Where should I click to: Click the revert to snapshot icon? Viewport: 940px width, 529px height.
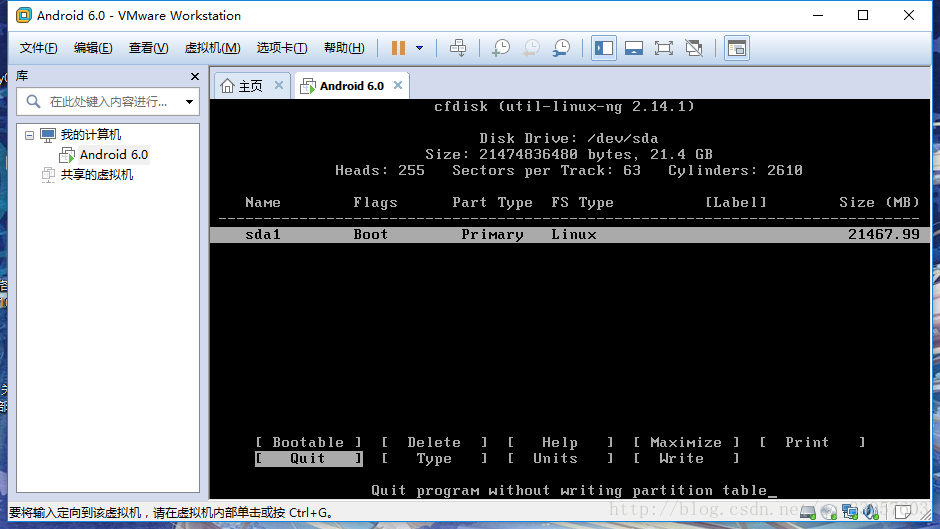pos(531,48)
